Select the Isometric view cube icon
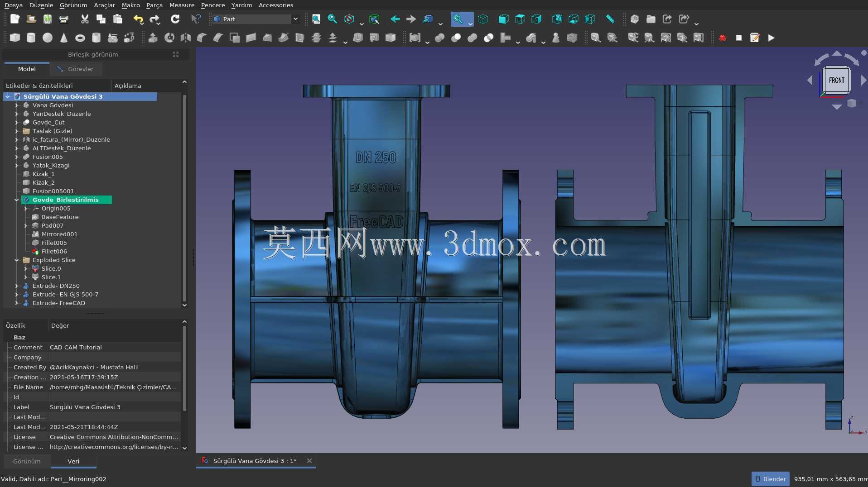 [x=483, y=19]
